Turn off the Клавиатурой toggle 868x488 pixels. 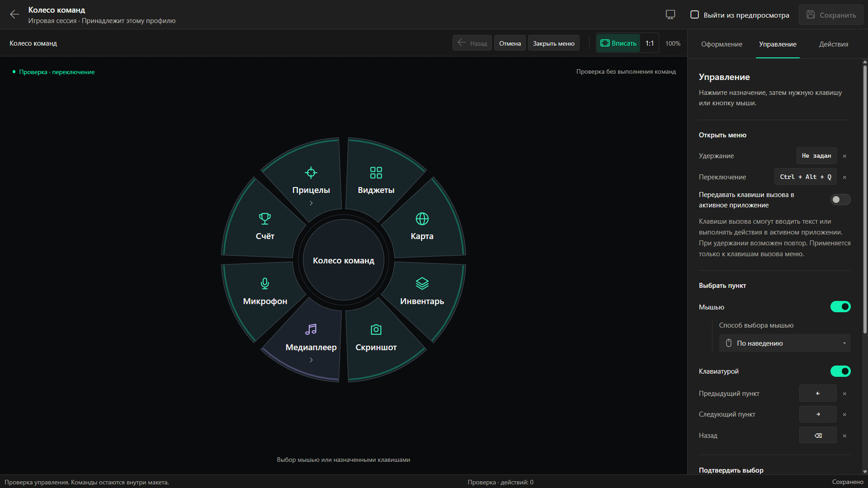pos(840,371)
